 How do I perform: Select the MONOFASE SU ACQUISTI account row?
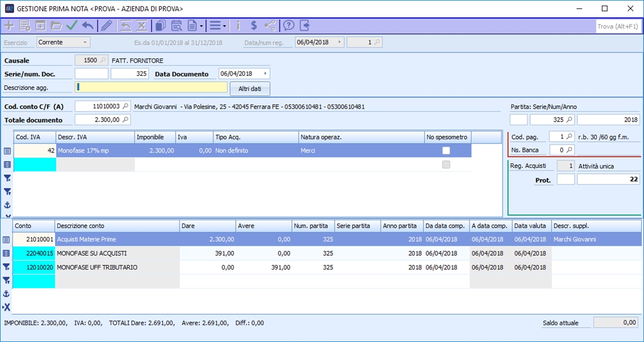click(x=92, y=253)
